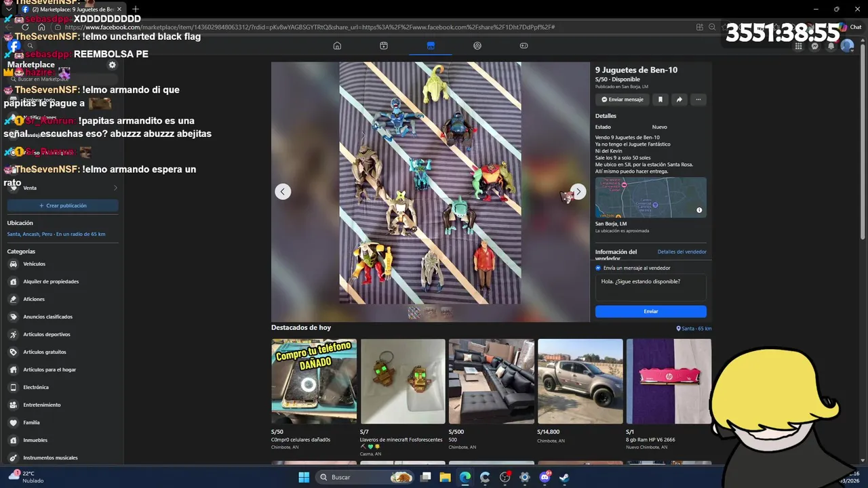
Task: Open Discord from the taskbar
Action: point(545,477)
